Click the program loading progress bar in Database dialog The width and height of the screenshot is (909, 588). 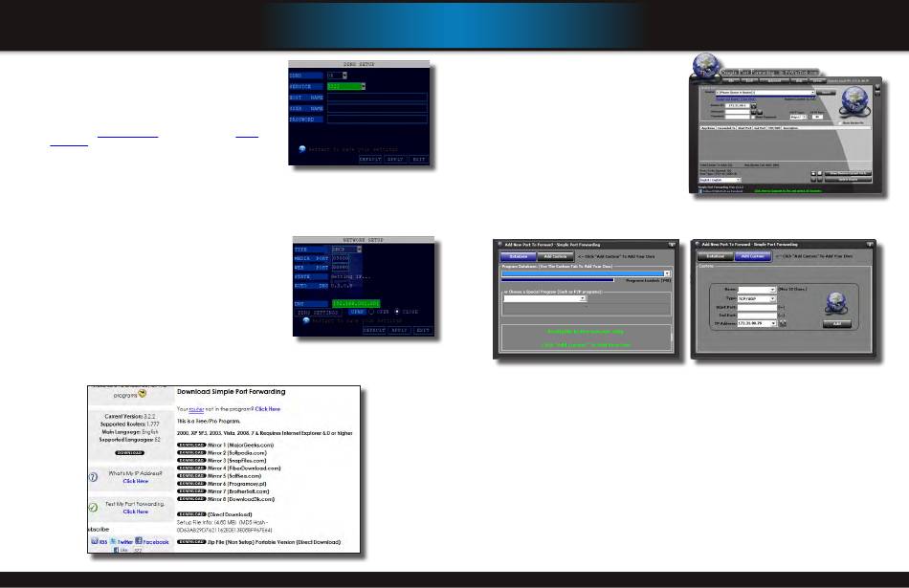(558, 280)
